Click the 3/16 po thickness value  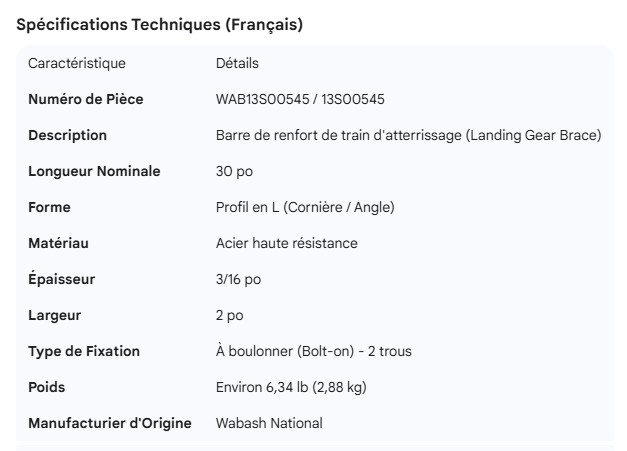pyautogui.click(x=238, y=279)
